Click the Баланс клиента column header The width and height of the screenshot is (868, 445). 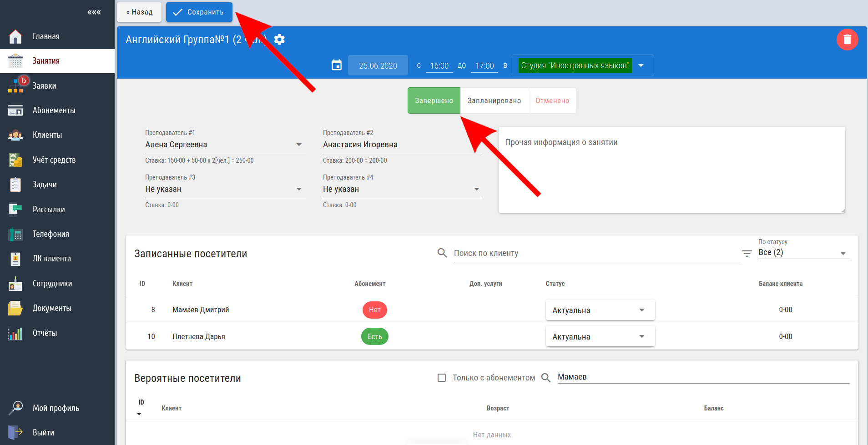(781, 284)
